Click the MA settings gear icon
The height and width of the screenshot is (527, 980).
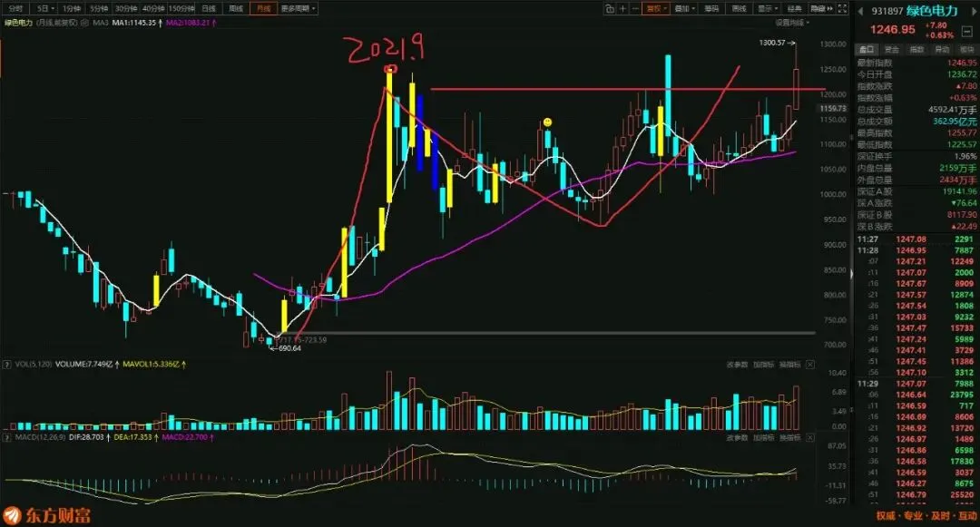(x=85, y=23)
